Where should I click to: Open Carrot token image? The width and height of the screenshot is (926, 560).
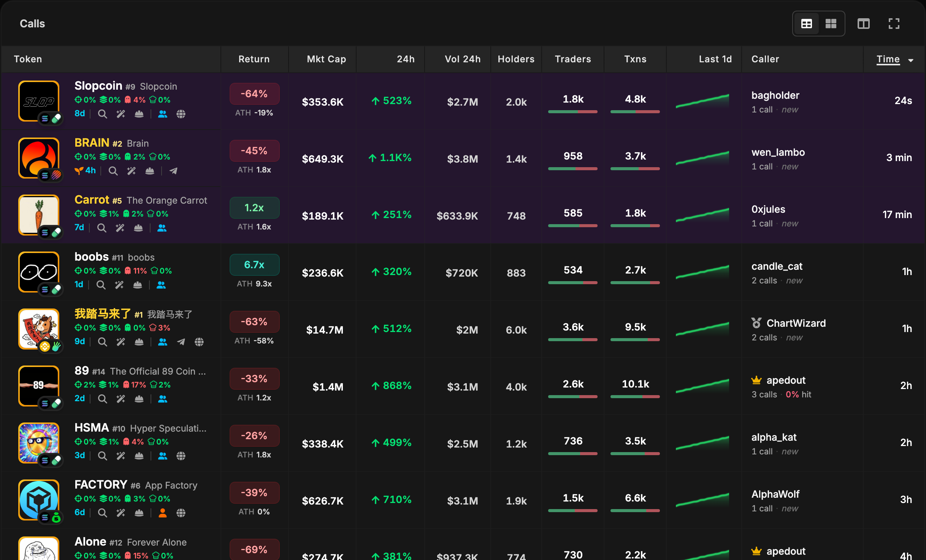[39, 215]
